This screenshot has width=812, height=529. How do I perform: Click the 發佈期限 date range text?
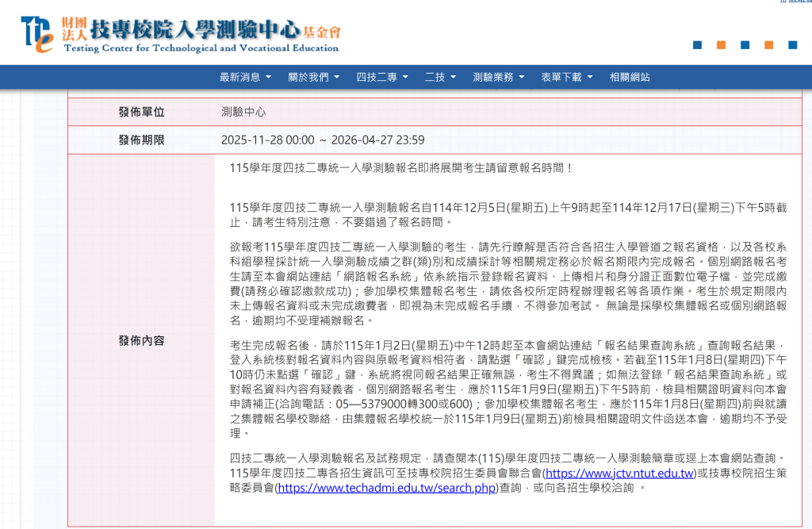(x=323, y=140)
